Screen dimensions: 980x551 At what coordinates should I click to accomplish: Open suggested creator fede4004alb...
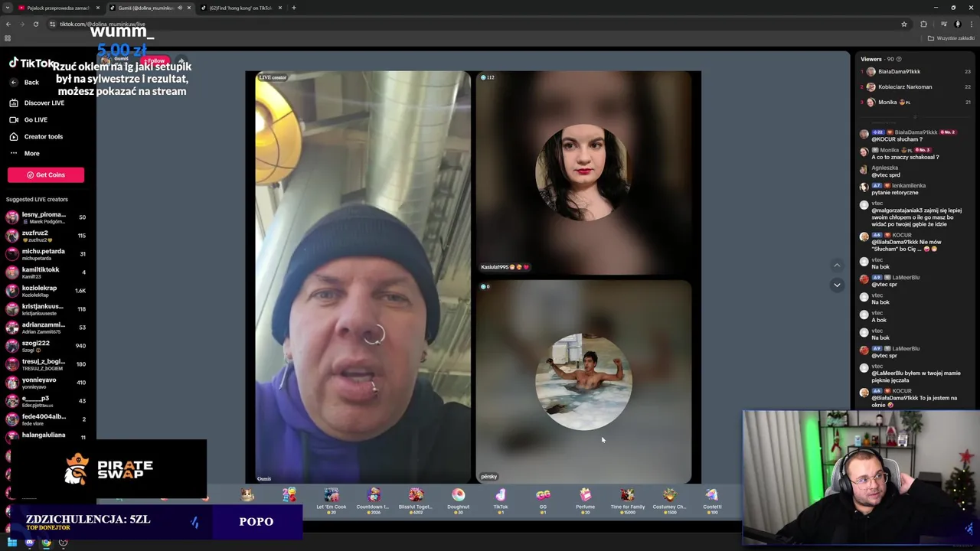pyautogui.click(x=46, y=419)
